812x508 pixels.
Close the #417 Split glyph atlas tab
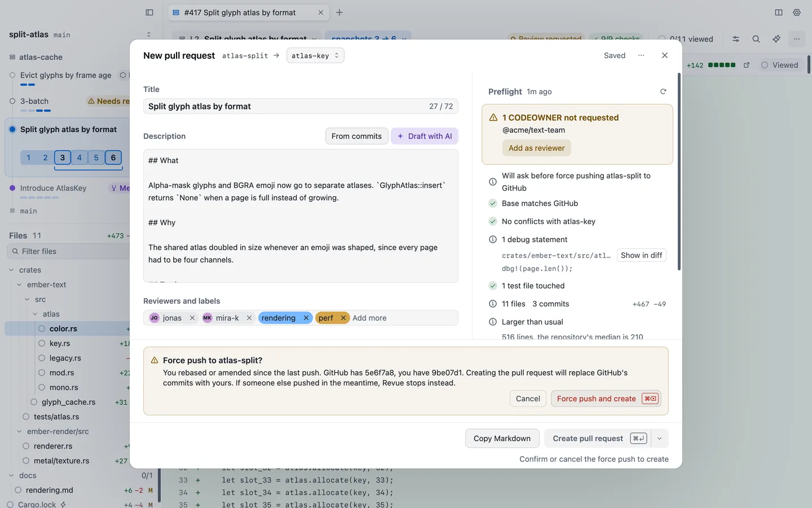(321, 12)
